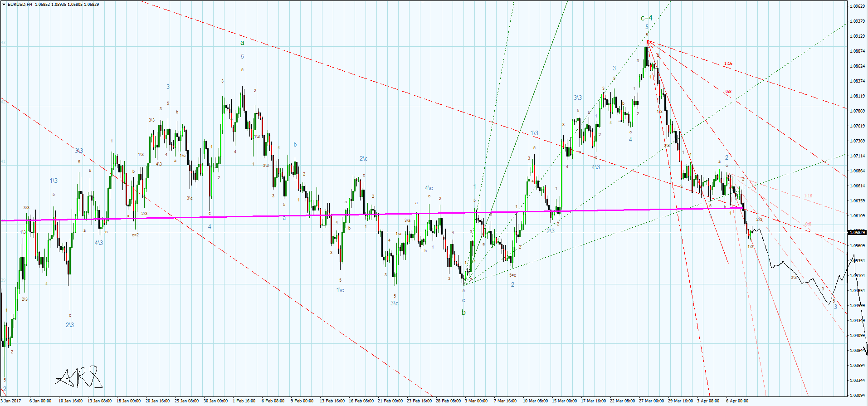Click the green c=4 wave label
The image size is (868, 406).
646,18
